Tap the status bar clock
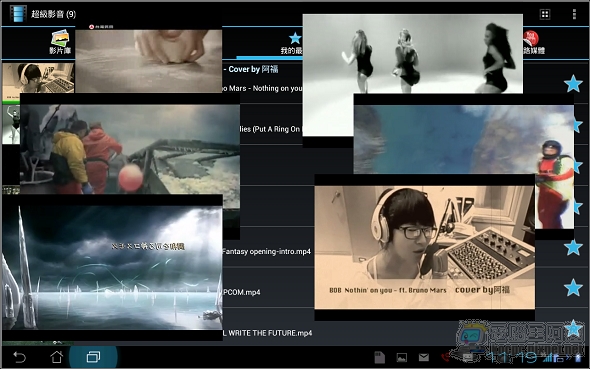The height and width of the screenshot is (369, 590). 513,357
